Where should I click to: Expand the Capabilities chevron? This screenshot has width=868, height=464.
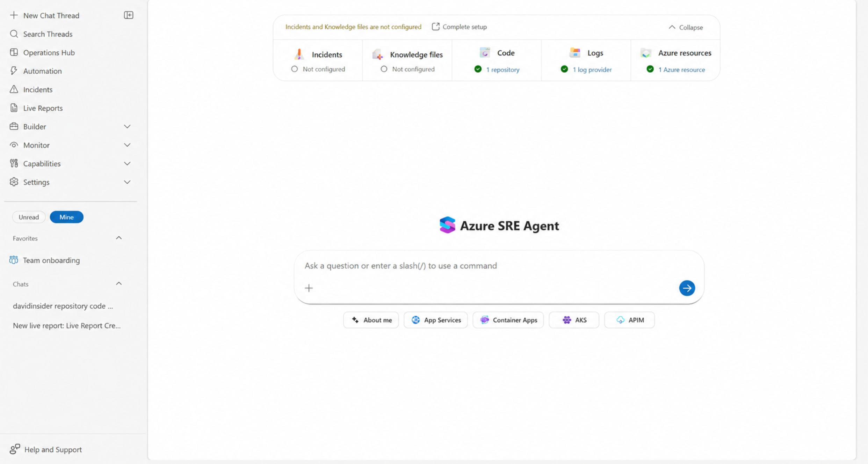click(127, 163)
